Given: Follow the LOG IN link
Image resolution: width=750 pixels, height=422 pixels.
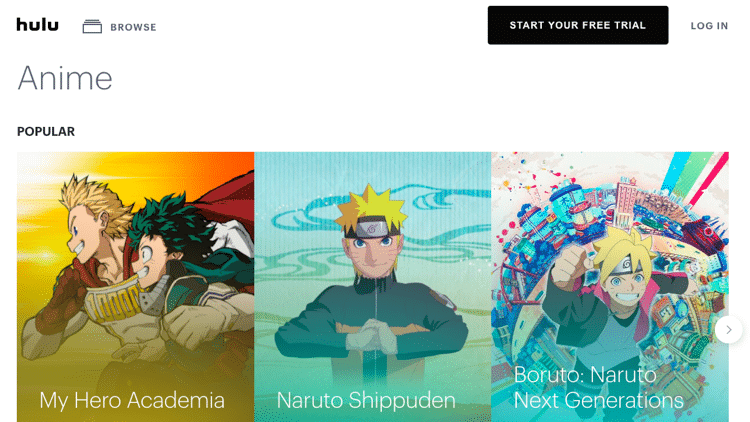Looking at the screenshot, I should tap(709, 26).
